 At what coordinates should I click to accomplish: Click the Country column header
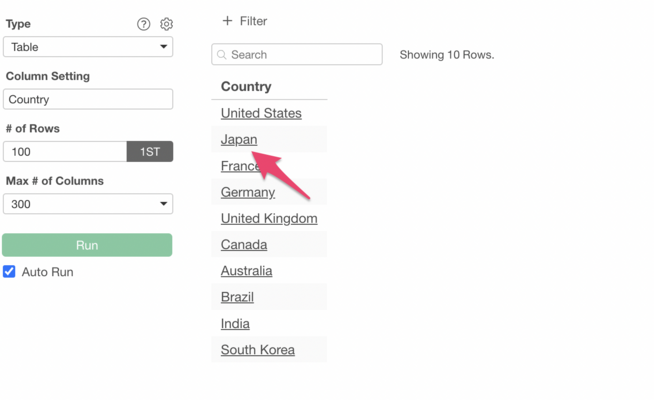(246, 87)
